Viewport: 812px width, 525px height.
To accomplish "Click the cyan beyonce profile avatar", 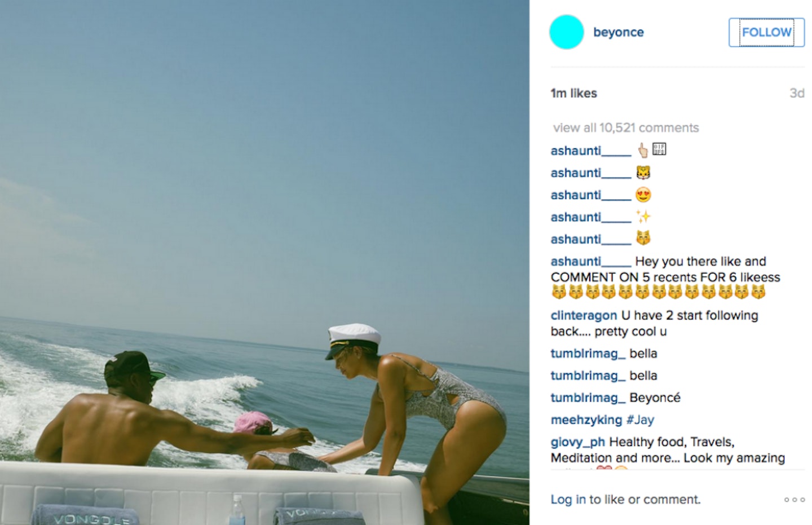I will click(x=566, y=32).
